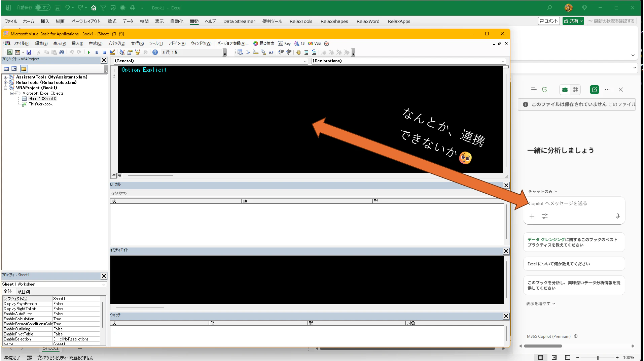The width and height of the screenshot is (644, 361).
Task: Open Sheet1 Worksheet properties object dropdown
Action: pos(104,285)
